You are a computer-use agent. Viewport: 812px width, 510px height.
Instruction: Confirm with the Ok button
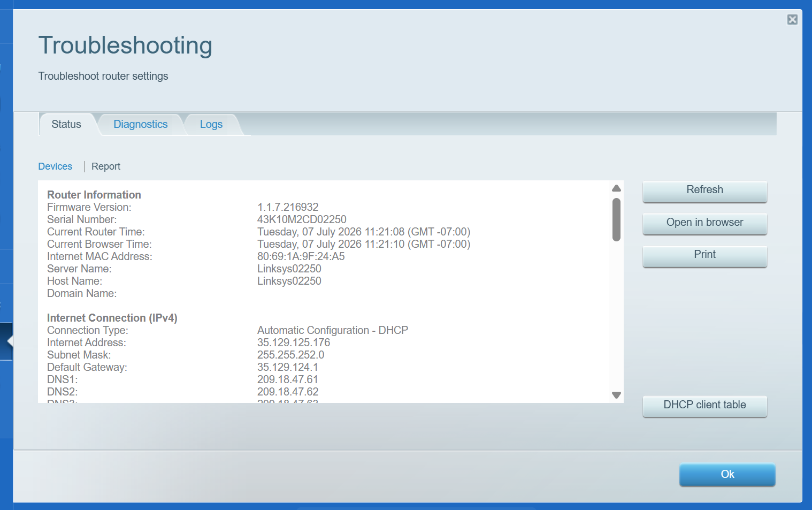pos(727,474)
